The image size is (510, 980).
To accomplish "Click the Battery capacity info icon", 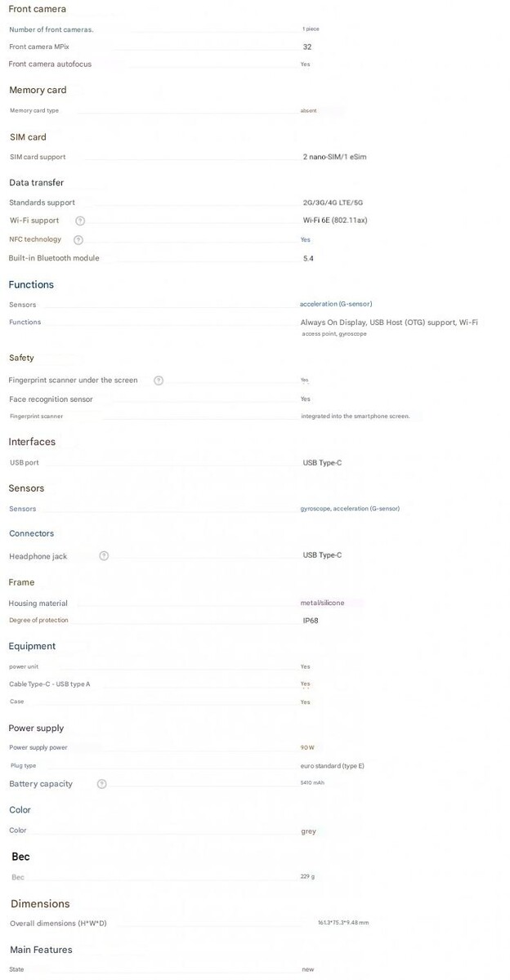I will pos(102,784).
